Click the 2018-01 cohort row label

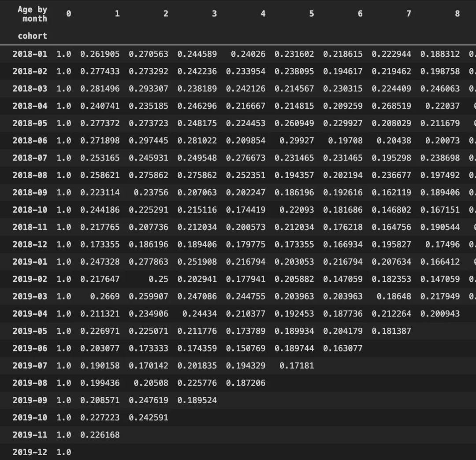point(30,54)
